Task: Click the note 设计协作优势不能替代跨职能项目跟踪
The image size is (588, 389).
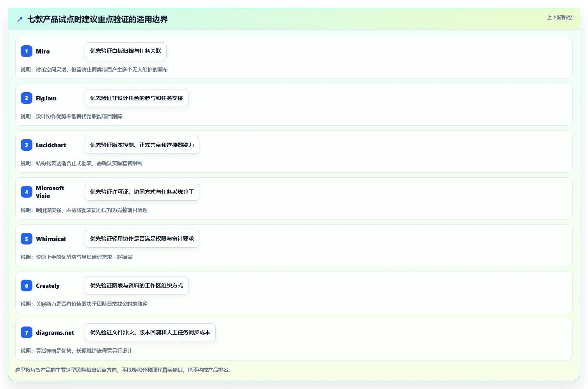Action: pyautogui.click(x=79, y=116)
